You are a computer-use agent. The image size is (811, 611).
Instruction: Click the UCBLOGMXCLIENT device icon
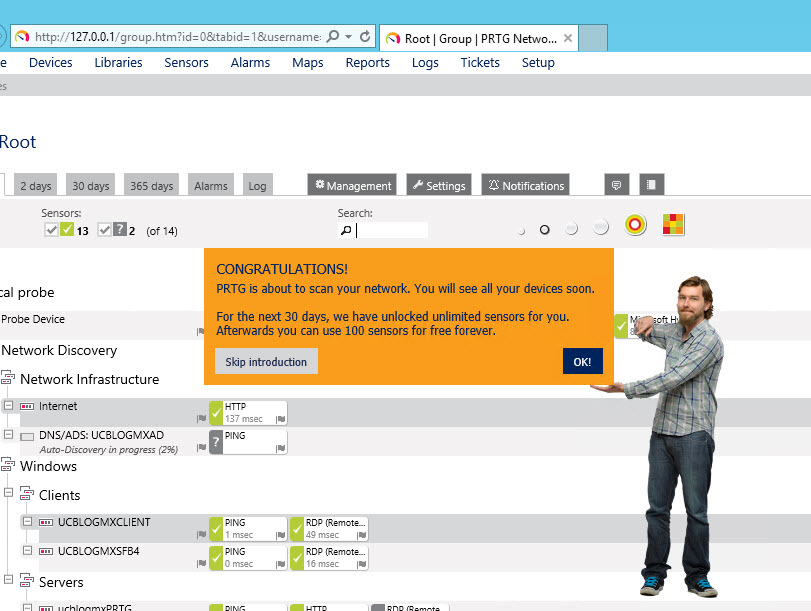[46, 523]
